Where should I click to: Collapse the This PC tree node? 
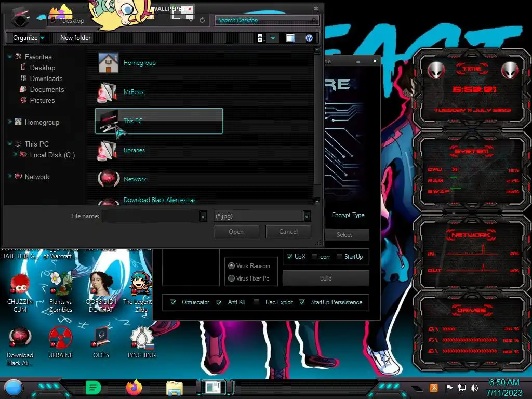click(x=10, y=143)
